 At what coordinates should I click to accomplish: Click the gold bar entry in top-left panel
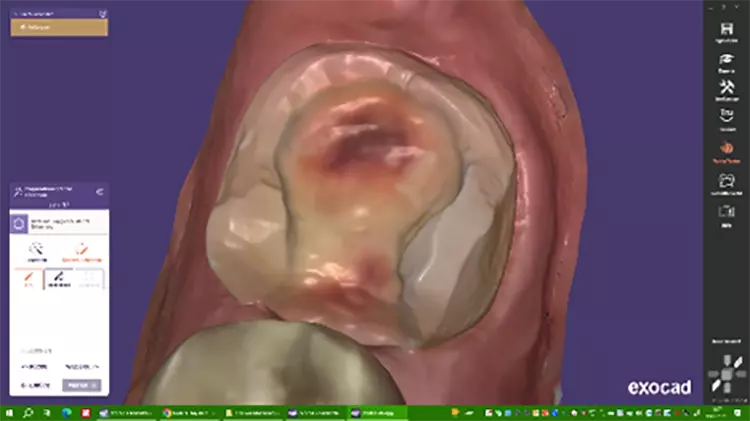(x=59, y=27)
